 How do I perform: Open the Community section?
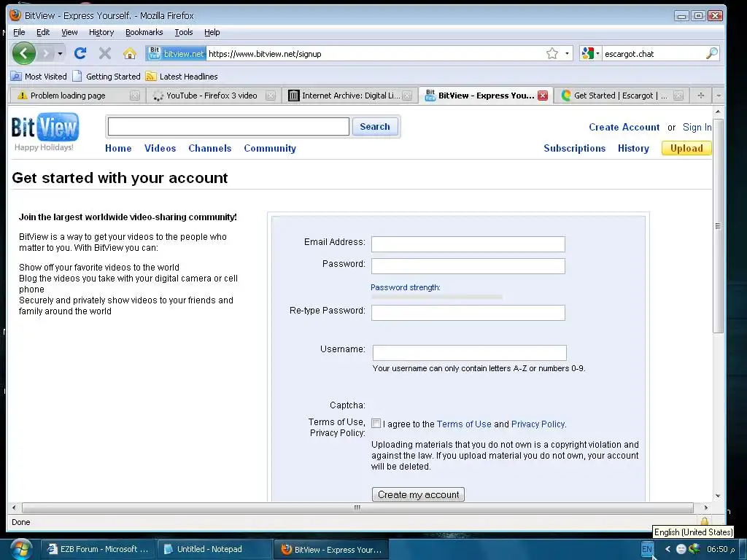270,149
